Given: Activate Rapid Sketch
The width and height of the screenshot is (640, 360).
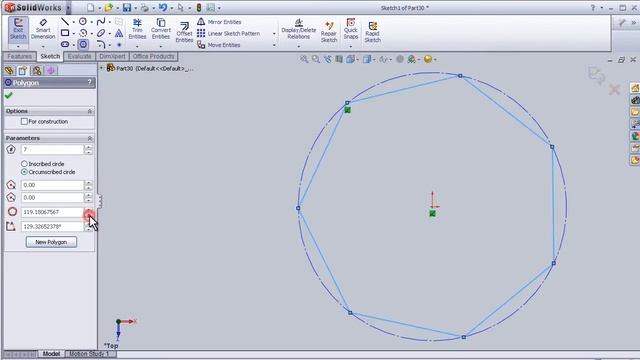Looking at the screenshot, I should click(x=372, y=32).
